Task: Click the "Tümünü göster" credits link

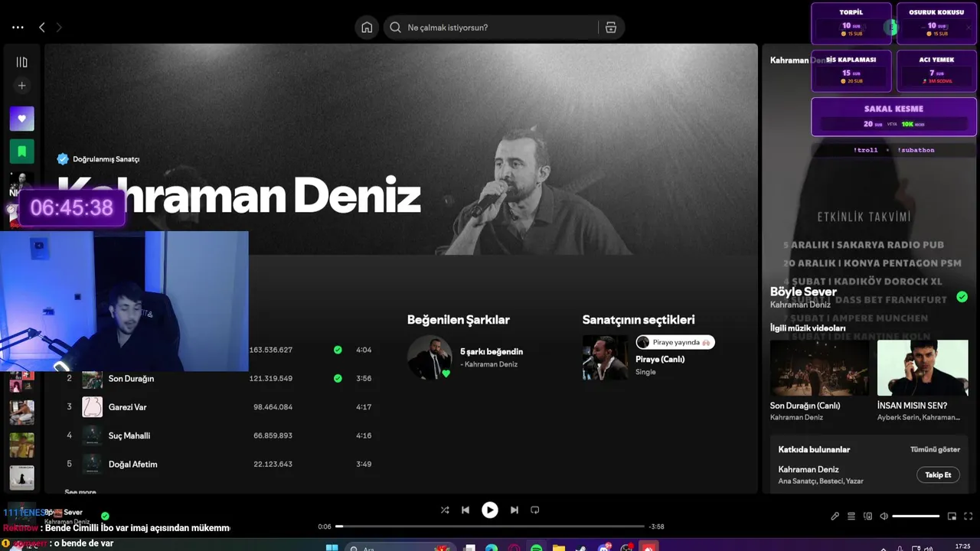Action: click(935, 449)
